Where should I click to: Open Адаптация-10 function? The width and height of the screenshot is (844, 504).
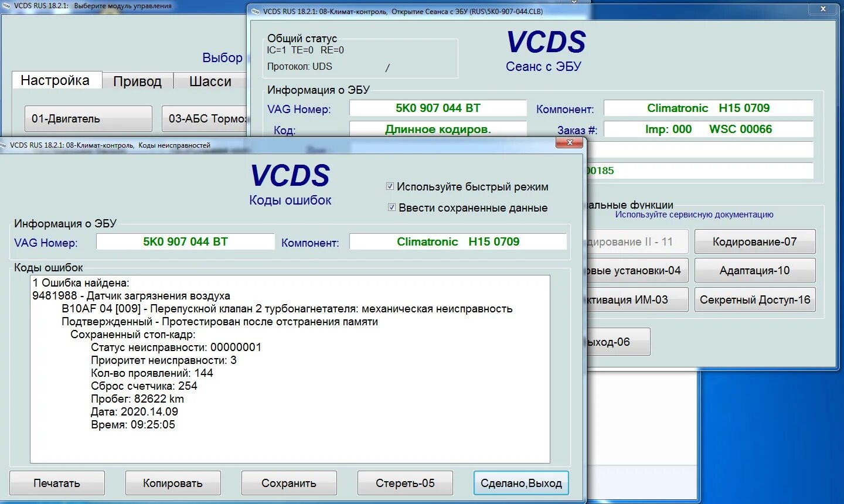coord(755,271)
